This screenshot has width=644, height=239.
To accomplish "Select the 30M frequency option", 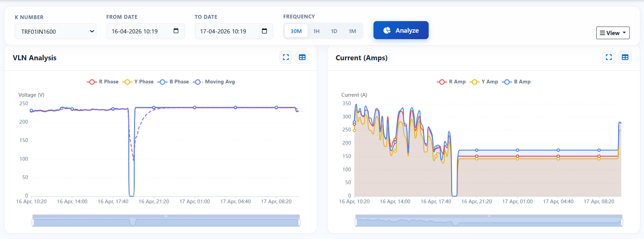I will (296, 31).
